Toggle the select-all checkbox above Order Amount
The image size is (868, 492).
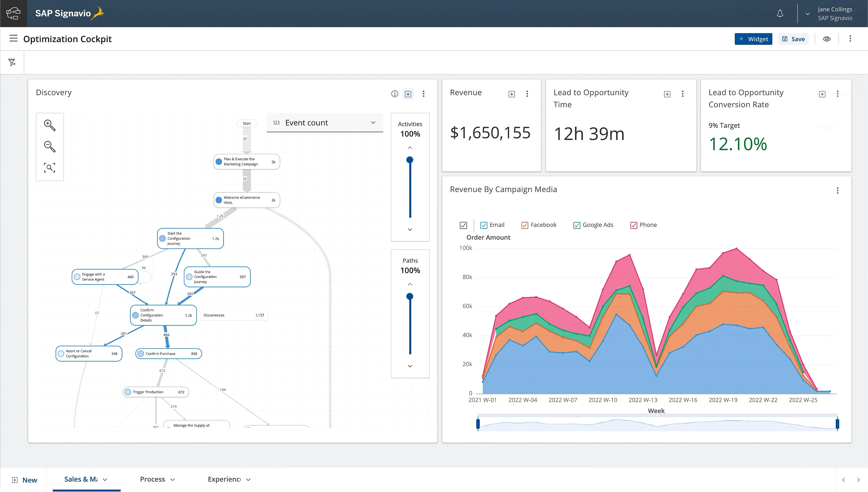click(463, 225)
